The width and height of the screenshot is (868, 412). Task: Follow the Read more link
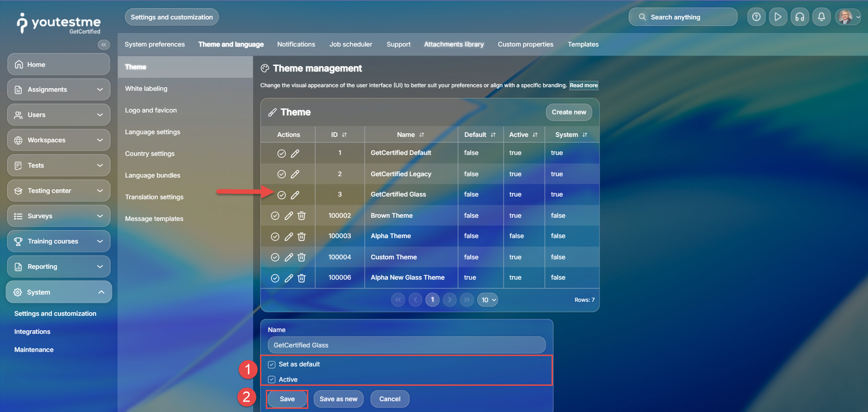pos(583,85)
